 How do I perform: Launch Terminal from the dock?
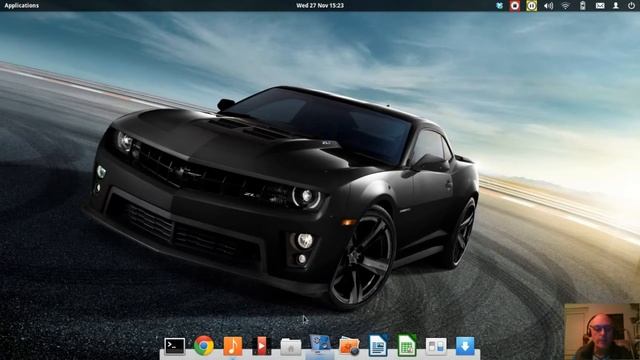click(175, 346)
